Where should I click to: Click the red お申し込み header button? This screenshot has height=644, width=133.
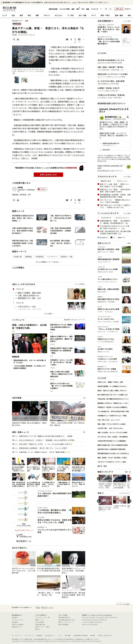point(119,9)
